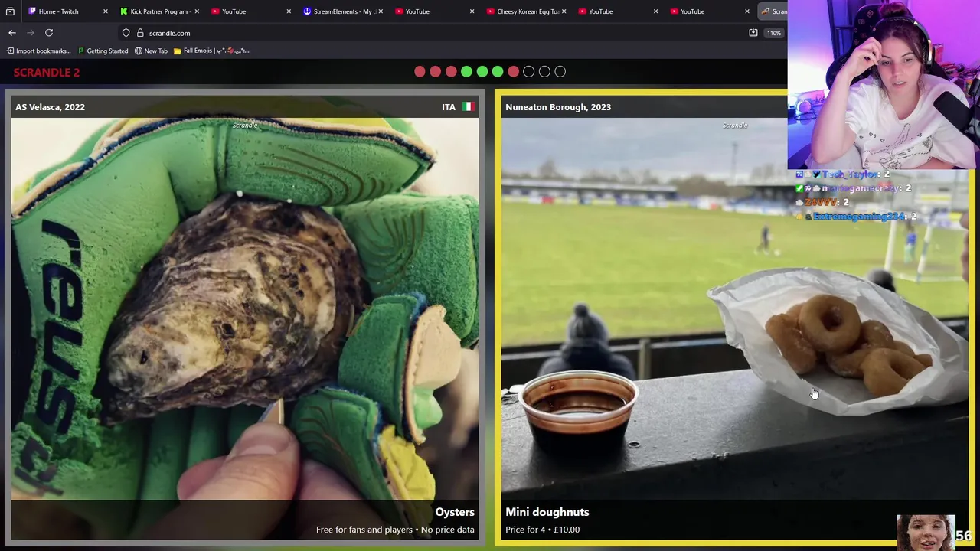Viewport: 980px width, 551px height.
Task: Click the Nuneaton Borough, 2023 heading
Action: 558,107
